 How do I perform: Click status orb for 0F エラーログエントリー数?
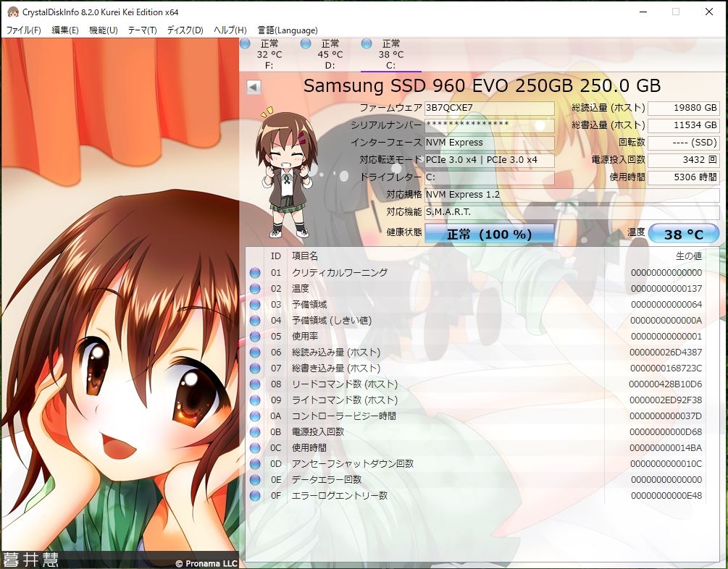coord(255,496)
